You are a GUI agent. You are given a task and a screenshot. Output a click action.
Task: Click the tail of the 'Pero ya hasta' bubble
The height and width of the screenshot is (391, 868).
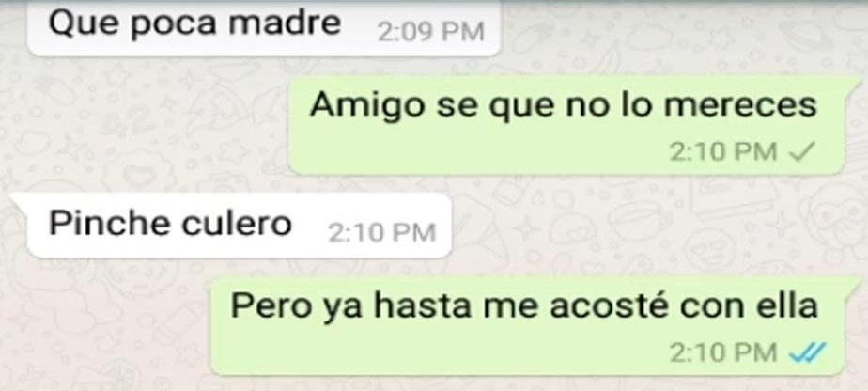[851, 284]
